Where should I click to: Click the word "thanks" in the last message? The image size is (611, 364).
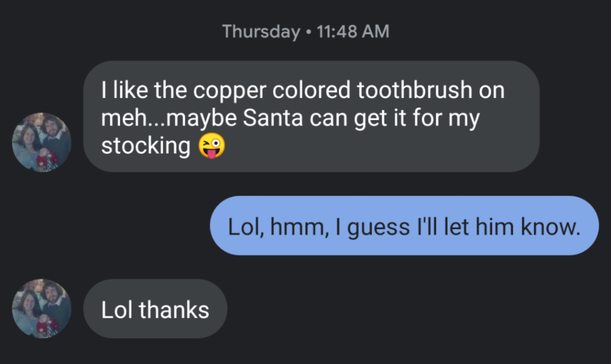(x=174, y=310)
